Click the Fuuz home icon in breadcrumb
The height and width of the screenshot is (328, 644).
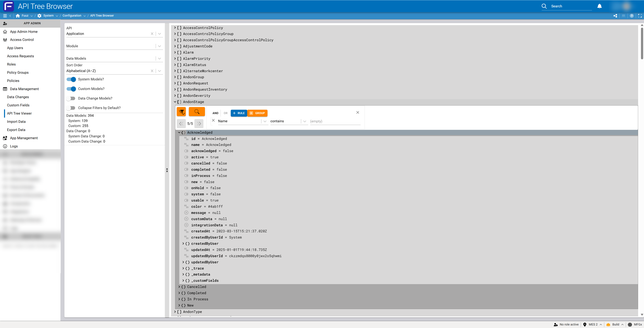point(18,16)
